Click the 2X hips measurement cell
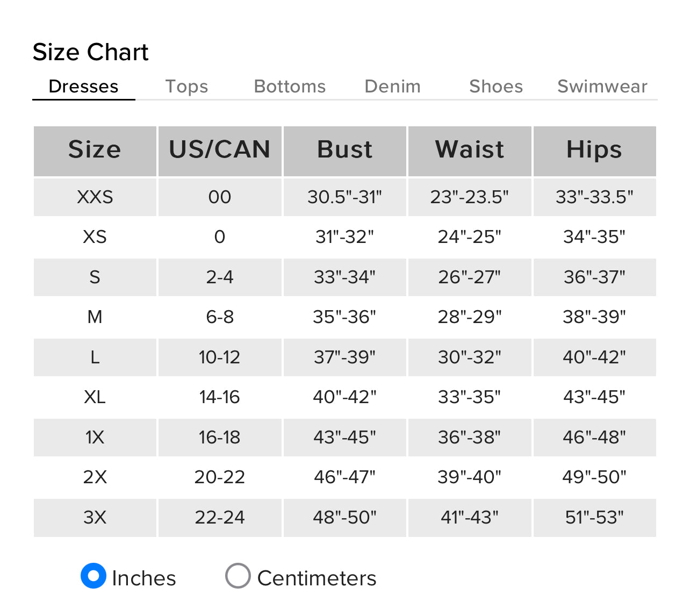The height and width of the screenshot is (616, 690). coord(594,477)
